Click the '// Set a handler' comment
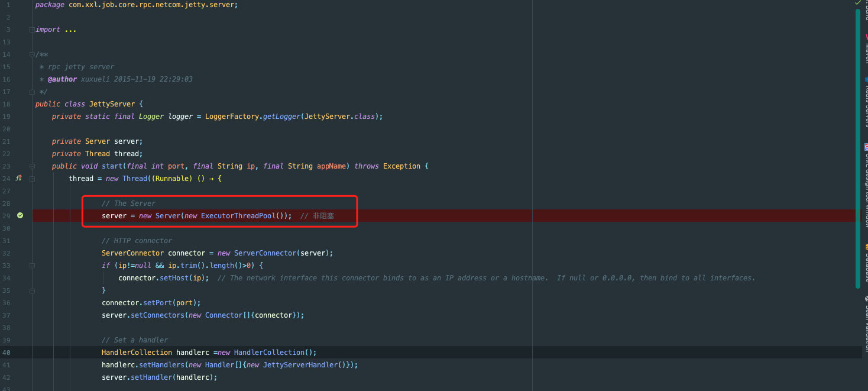868x391 pixels. 135,340
